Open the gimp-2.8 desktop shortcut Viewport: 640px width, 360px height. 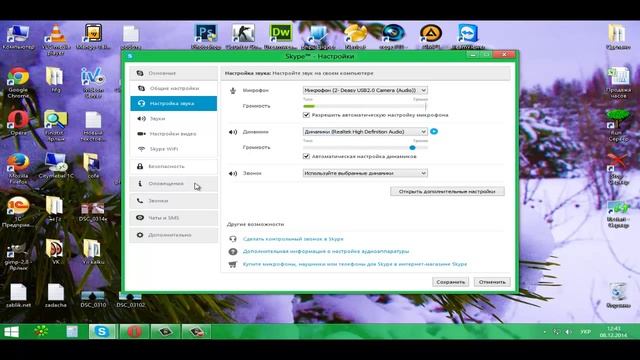18,256
